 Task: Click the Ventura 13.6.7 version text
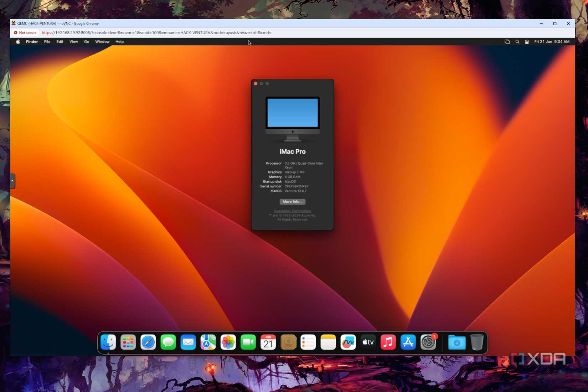point(295,191)
